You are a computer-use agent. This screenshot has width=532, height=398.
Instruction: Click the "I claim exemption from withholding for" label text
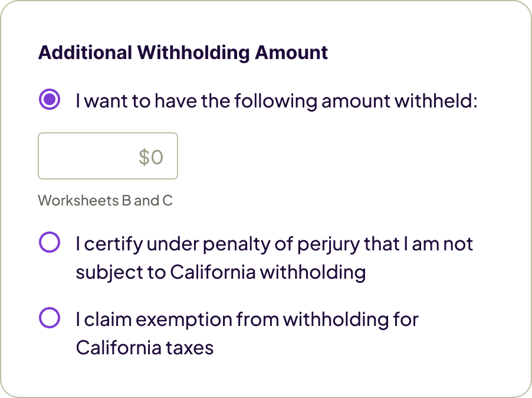tap(247, 319)
